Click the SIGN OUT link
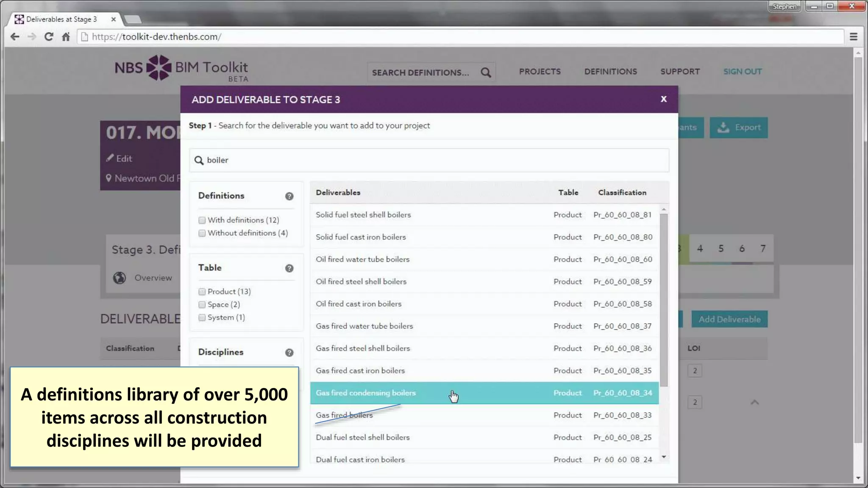 [x=742, y=72]
